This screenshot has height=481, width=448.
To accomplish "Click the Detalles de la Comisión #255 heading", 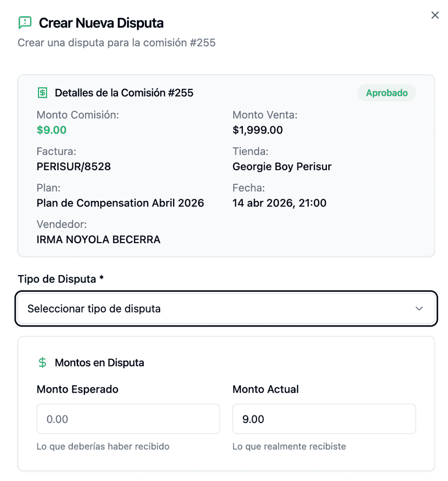I will (124, 93).
